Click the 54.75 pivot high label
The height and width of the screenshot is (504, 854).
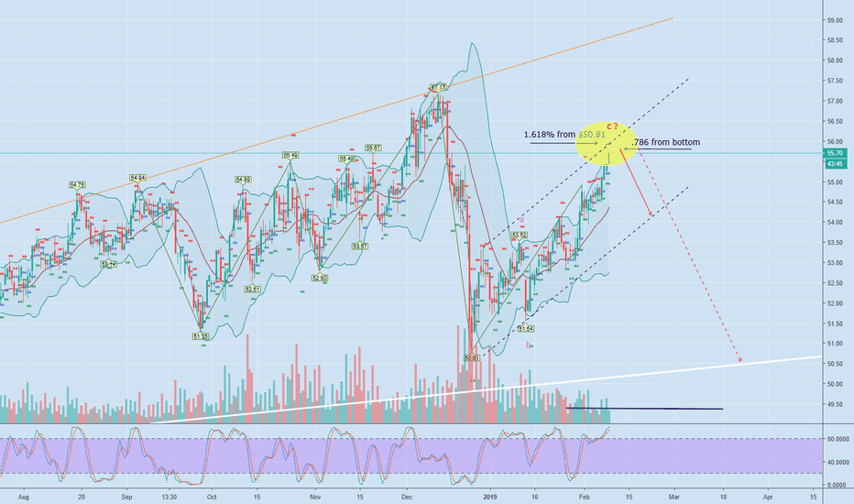tap(77, 185)
